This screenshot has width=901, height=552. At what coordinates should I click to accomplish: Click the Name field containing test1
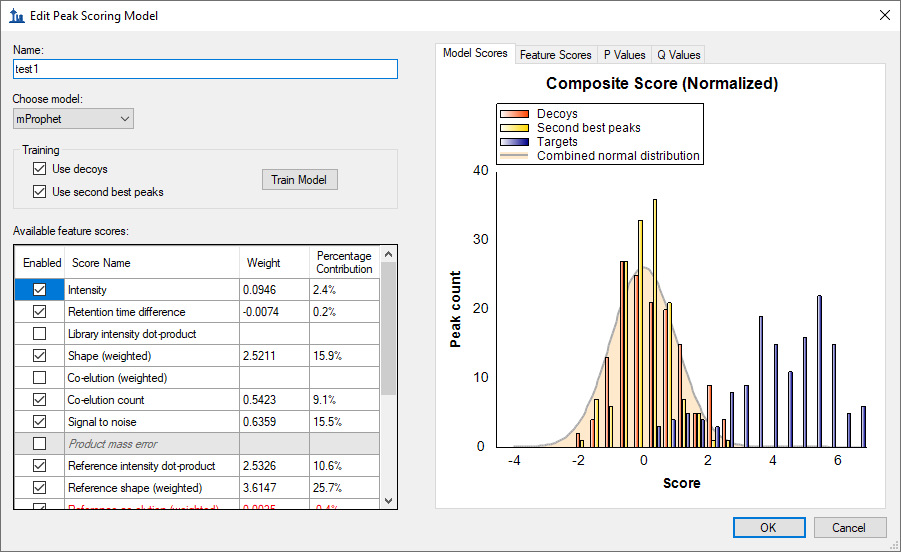[205, 69]
